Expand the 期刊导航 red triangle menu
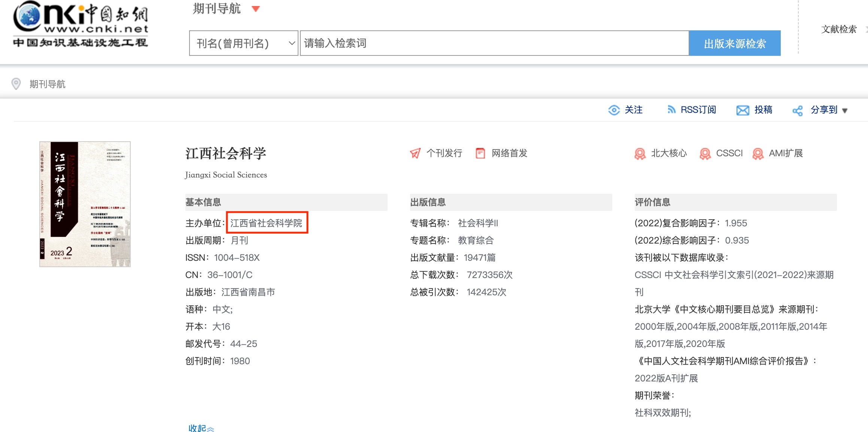This screenshot has height=432, width=868. 256,9
